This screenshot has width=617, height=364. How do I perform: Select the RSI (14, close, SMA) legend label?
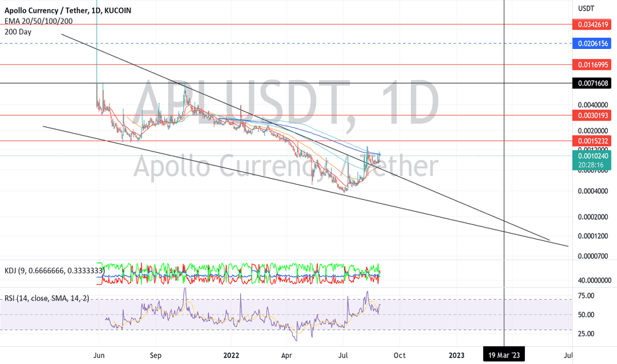47,298
